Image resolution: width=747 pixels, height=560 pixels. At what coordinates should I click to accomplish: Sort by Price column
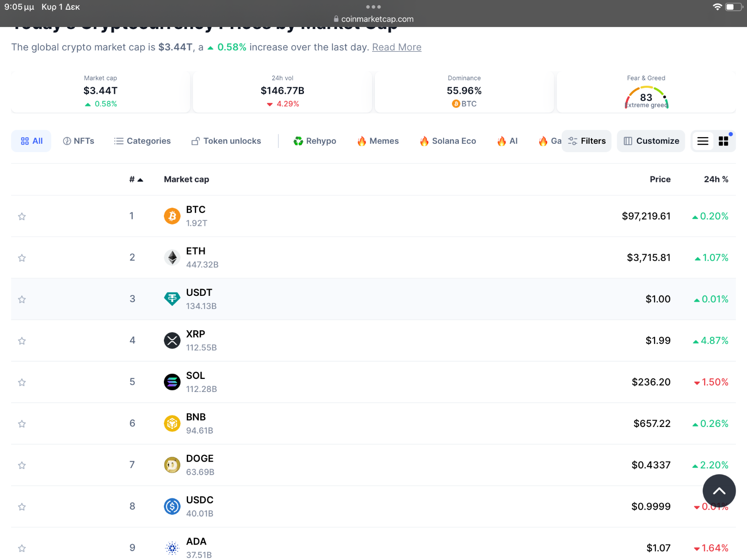coord(660,180)
